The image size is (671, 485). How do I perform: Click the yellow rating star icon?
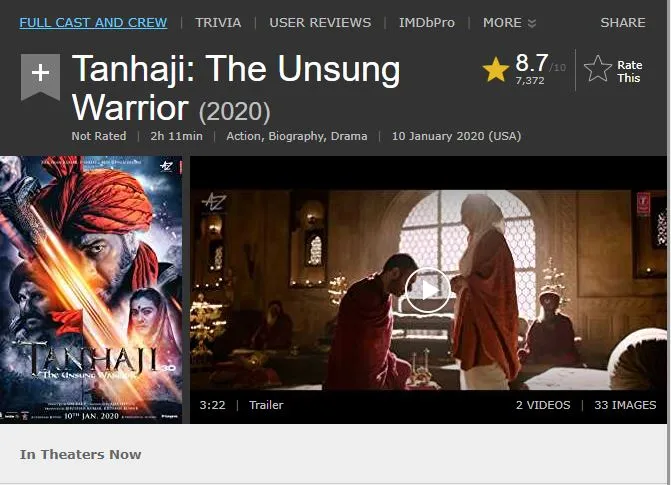496,69
